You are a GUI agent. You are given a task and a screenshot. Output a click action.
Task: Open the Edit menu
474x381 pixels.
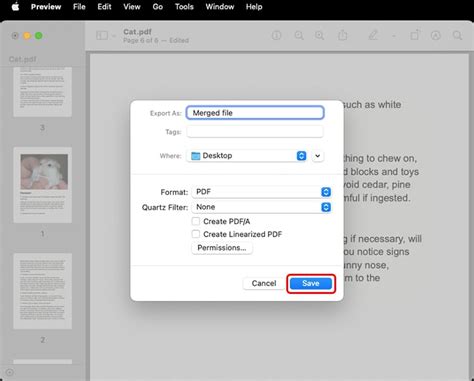[104, 7]
